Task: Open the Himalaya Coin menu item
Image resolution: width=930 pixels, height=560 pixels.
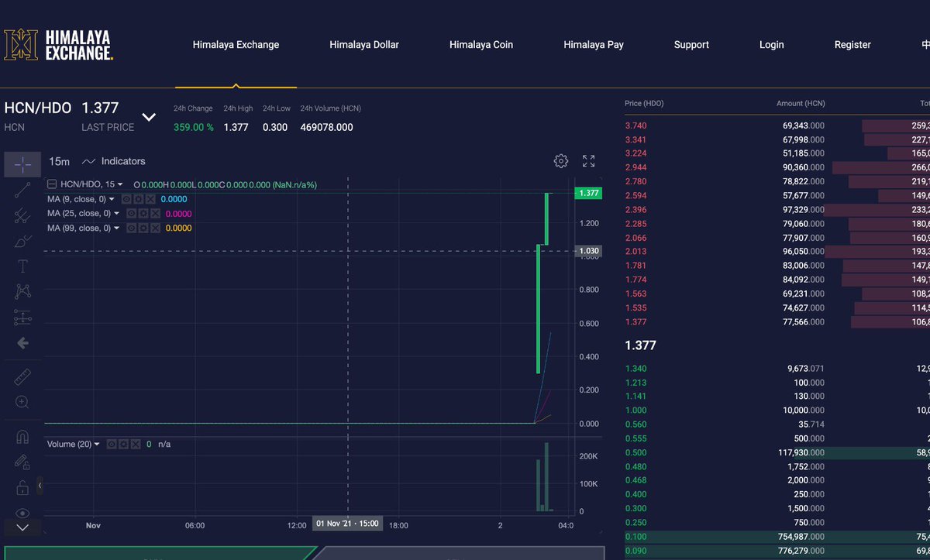Action: (x=481, y=45)
